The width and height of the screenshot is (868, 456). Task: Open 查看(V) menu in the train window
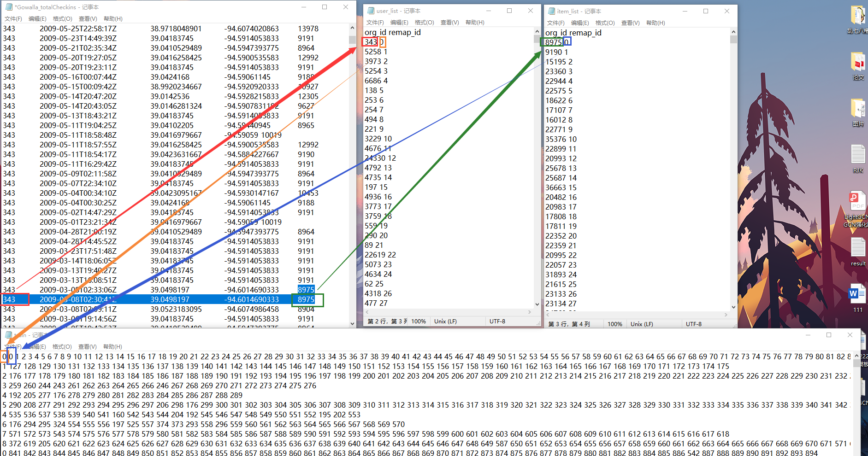(x=88, y=347)
